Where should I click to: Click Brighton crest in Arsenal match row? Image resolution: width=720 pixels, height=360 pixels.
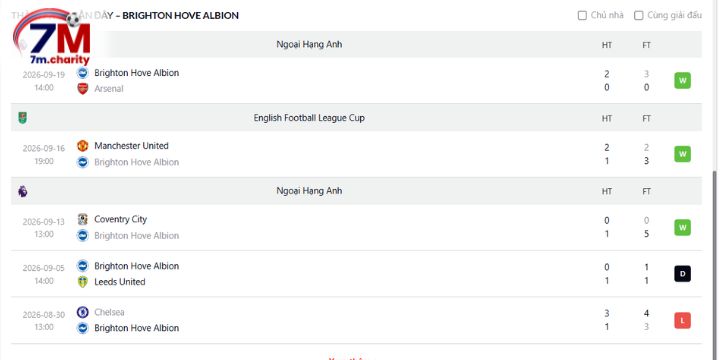pyautogui.click(x=83, y=73)
